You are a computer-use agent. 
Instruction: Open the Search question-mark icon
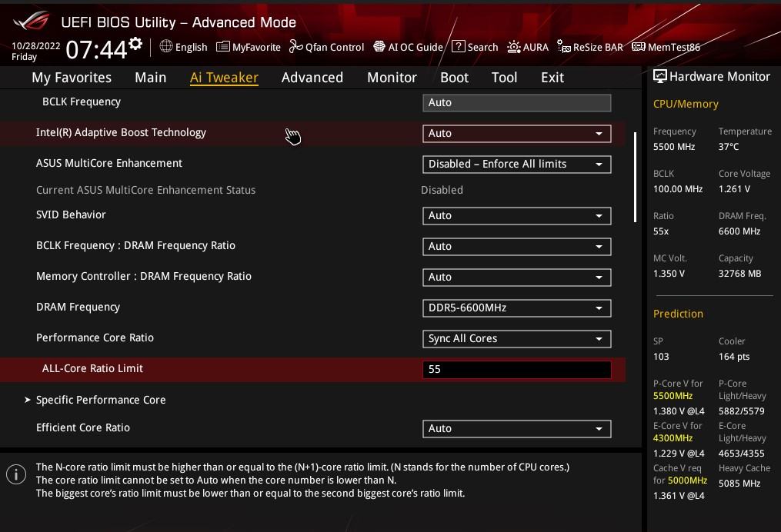459,46
